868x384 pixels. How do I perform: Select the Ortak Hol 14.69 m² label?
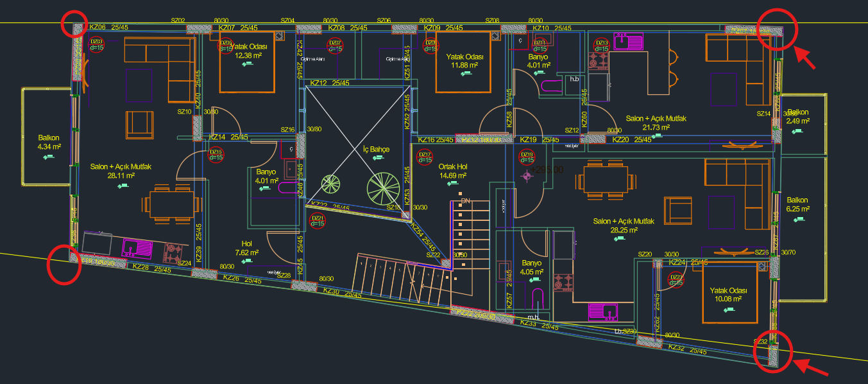(452, 171)
